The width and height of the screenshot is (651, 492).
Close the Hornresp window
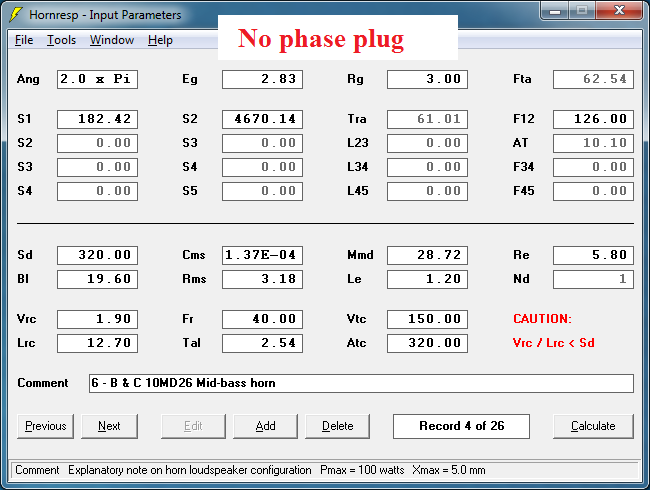(619, 11)
